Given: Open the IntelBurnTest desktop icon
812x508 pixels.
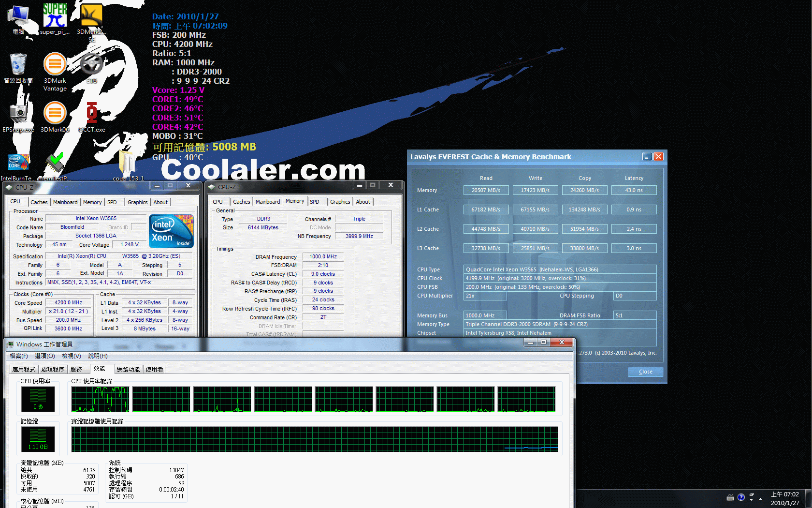Looking at the screenshot, I should [18, 167].
